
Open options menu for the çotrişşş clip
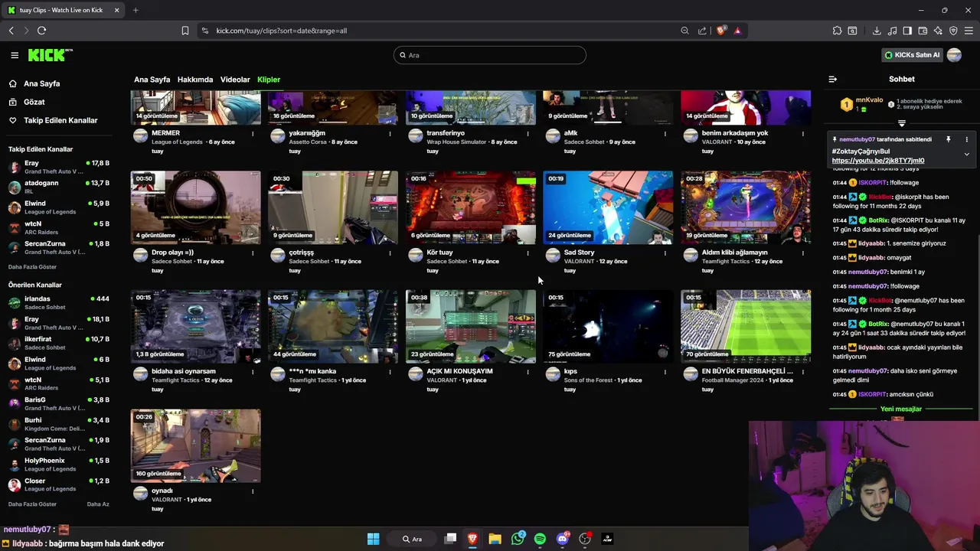click(390, 253)
